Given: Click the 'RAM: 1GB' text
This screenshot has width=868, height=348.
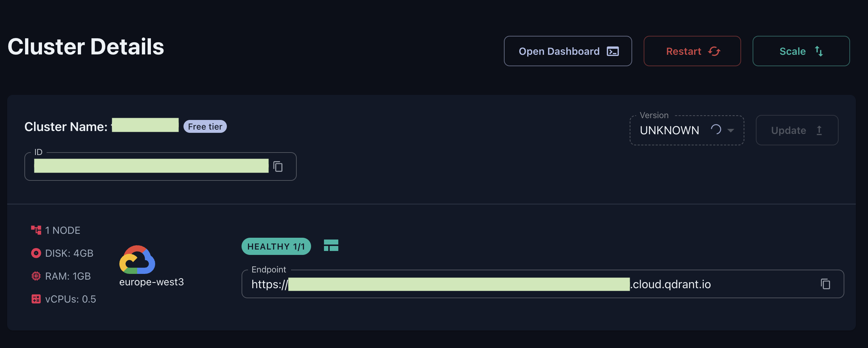Looking at the screenshot, I should pyautogui.click(x=68, y=276).
